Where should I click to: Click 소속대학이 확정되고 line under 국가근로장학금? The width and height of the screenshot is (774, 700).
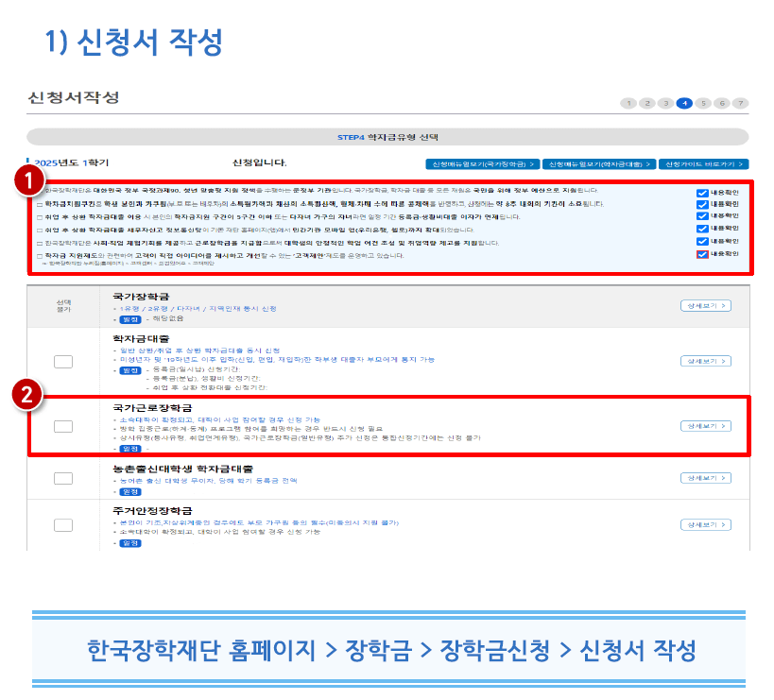pyautogui.click(x=219, y=419)
